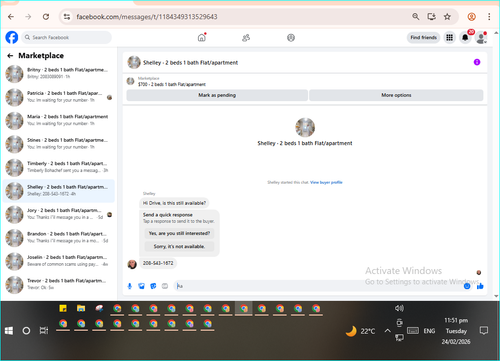Open the GIF picker icon
Viewport: 500px width, 361px height.
(165, 286)
